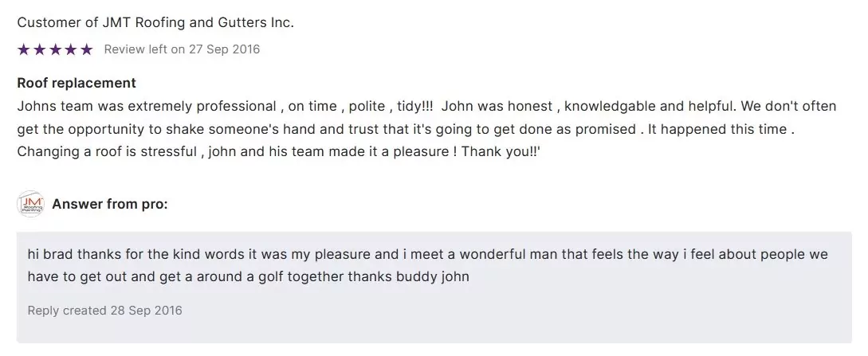This screenshot has height=356, width=868.
Task: Click the first purple rating star
Action: point(23,49)
